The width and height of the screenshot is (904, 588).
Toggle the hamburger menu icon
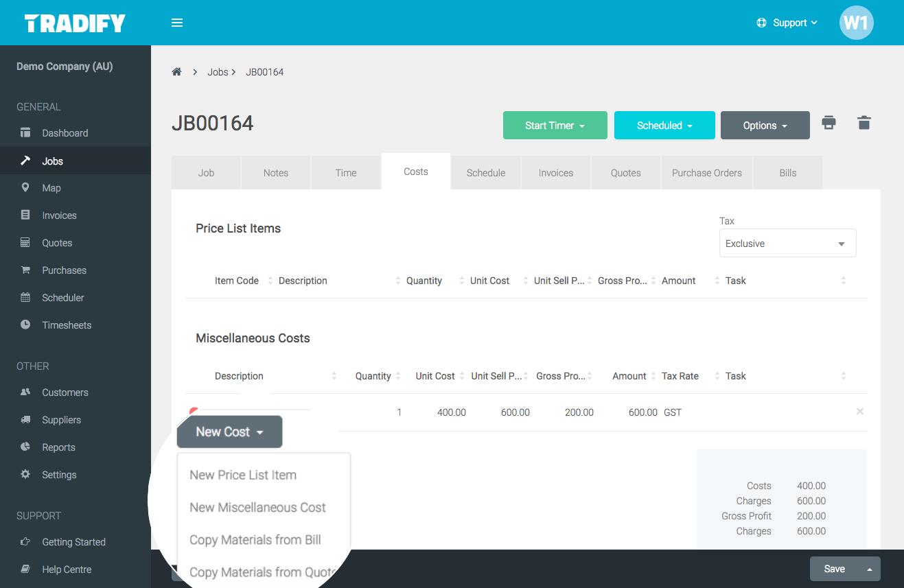[x=177, y=23]
